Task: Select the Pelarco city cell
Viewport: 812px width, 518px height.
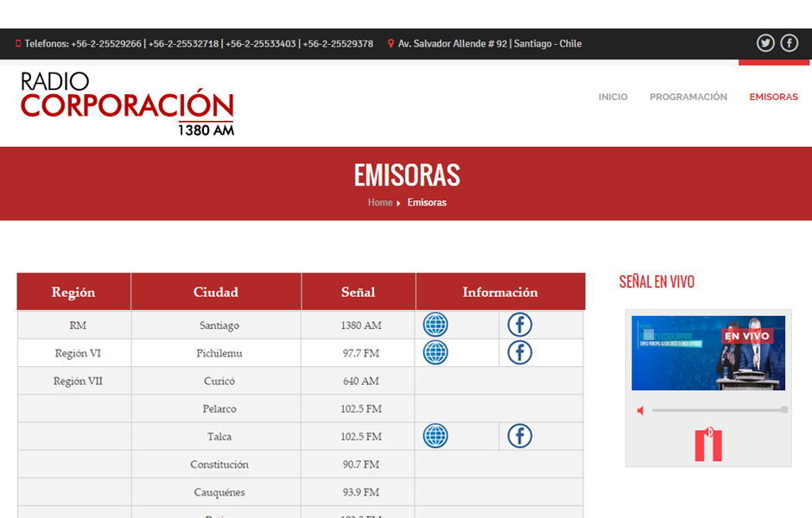Action: pos(216,409)
